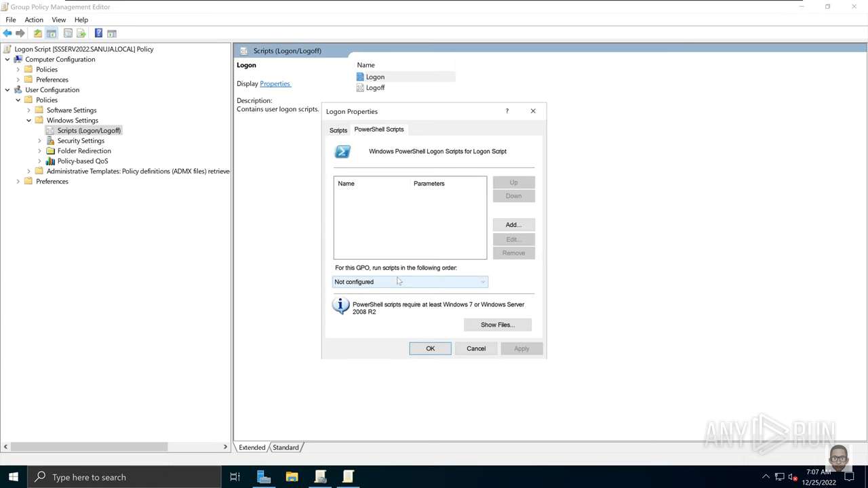Click the Export List toolbar icon
The height and width of the screenshot is (488, 868).
click(81, 33)
